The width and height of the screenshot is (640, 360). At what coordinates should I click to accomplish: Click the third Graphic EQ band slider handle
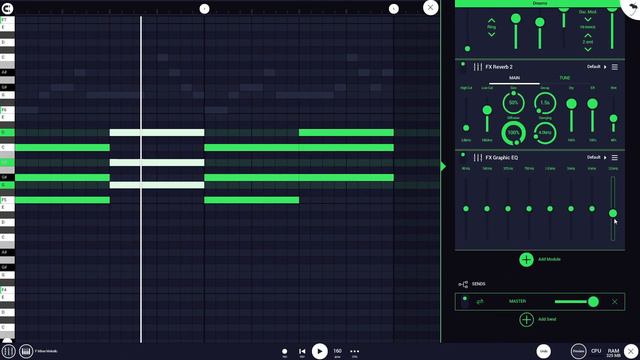coord(508,209)
